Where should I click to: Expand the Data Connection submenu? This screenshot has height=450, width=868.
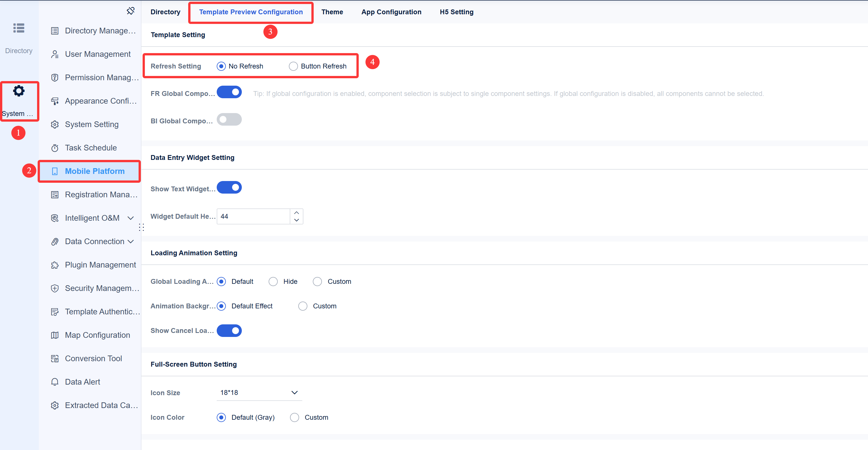tap(131, 242)
